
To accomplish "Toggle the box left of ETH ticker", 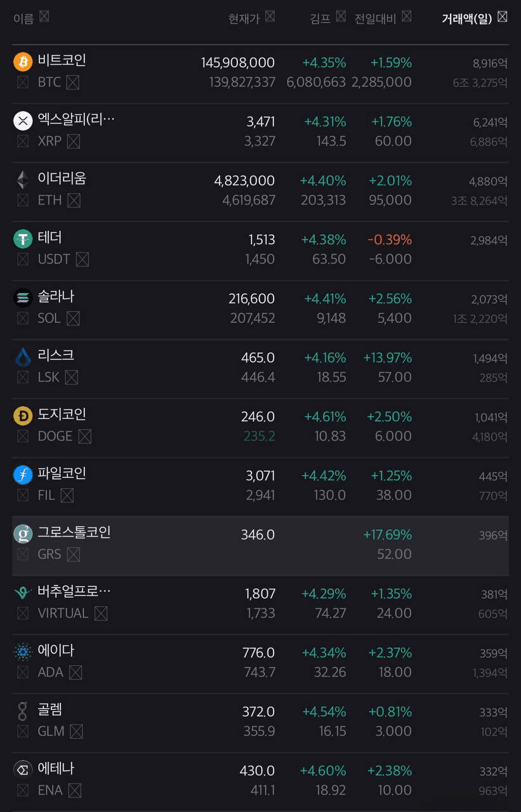I will click(x=23, y=200).
